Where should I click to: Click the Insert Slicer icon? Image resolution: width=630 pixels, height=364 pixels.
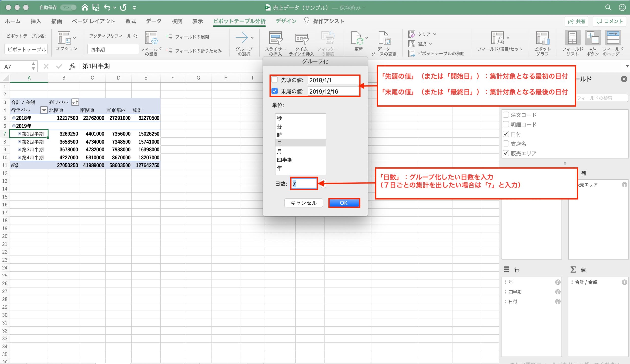(x=275, y=38)
